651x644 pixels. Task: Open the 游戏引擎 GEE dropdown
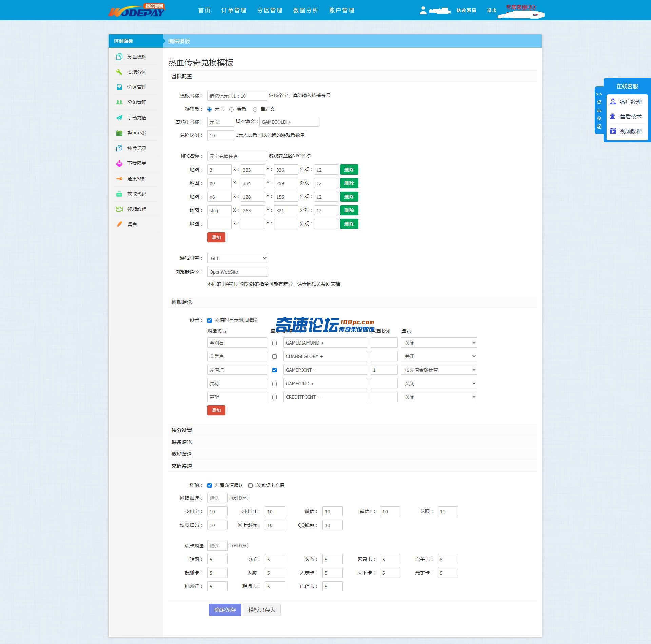point(237,258)
